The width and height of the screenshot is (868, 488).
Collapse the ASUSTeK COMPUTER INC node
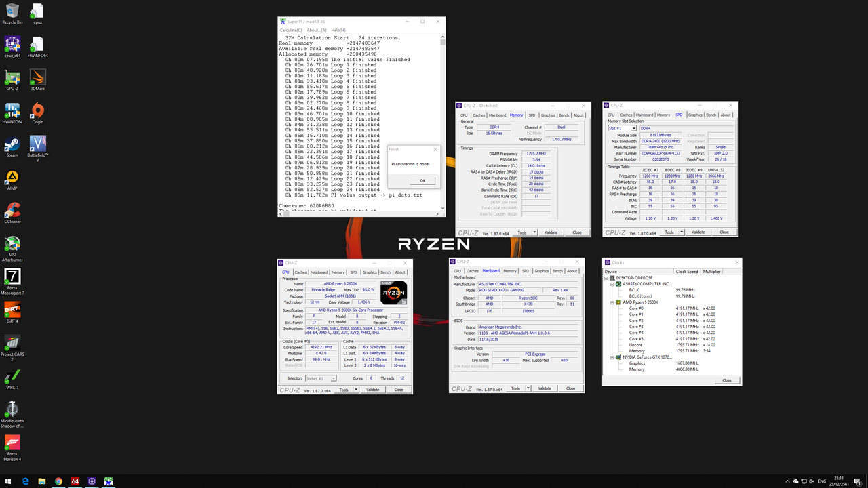(612, 284)
